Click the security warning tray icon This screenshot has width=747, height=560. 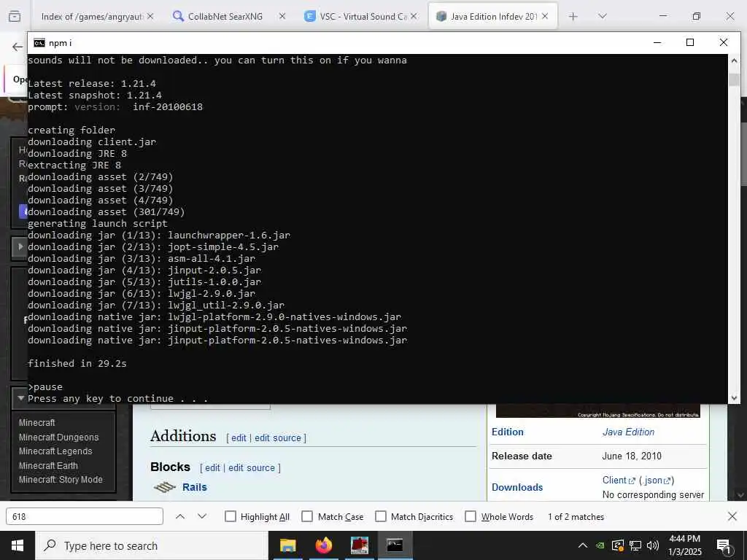[x=618, y=545]
